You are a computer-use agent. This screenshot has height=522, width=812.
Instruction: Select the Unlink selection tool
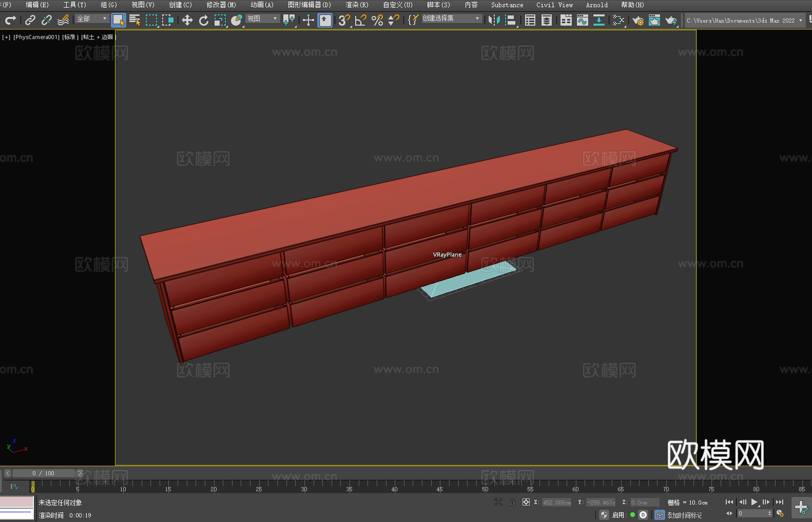pyautogui.click(x=47, y=20)
